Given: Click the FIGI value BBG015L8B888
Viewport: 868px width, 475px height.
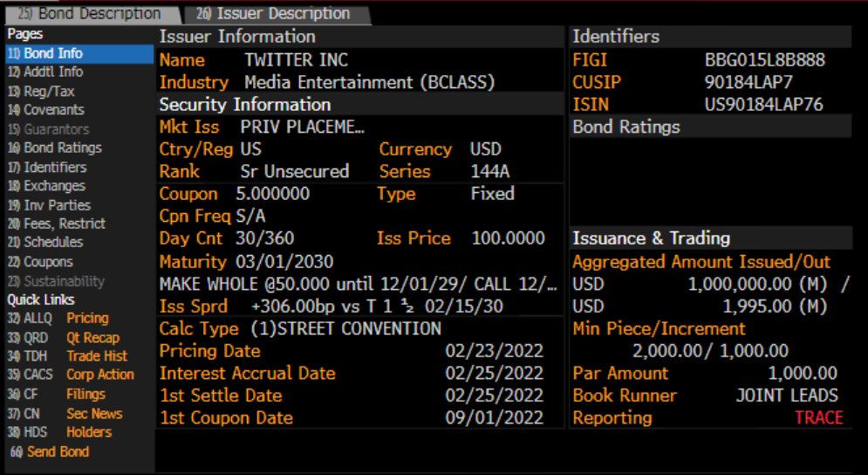Looking at the screenshot, I should (764, 60).
